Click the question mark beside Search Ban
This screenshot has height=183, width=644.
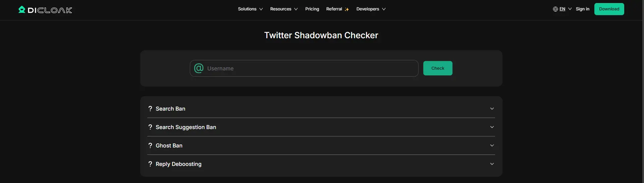150,109
